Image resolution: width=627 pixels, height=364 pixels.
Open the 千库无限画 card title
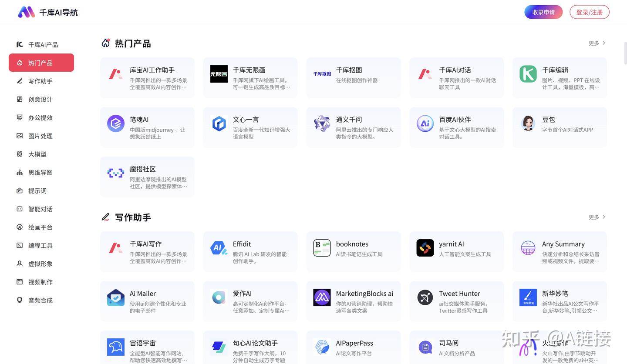pyautogui.click(x=249, y=70)
